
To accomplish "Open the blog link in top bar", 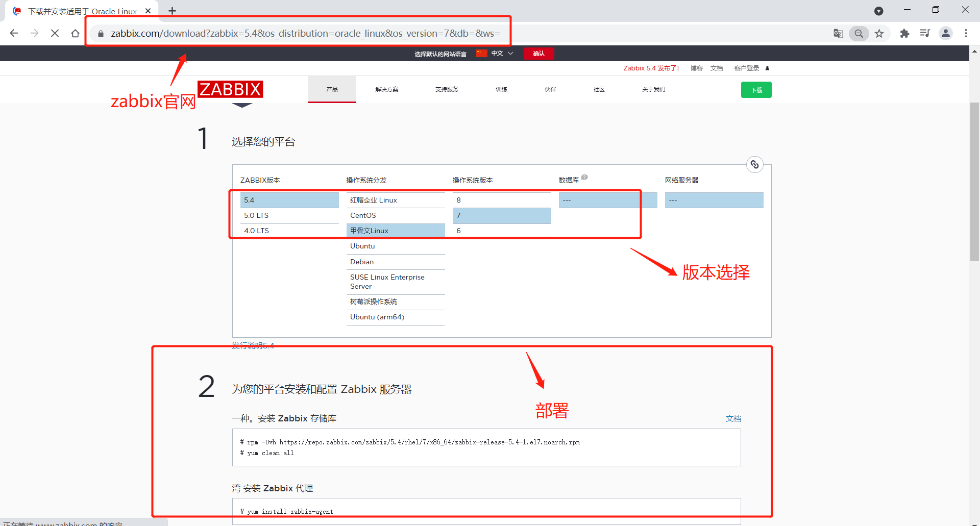I will tap(696, 68).
